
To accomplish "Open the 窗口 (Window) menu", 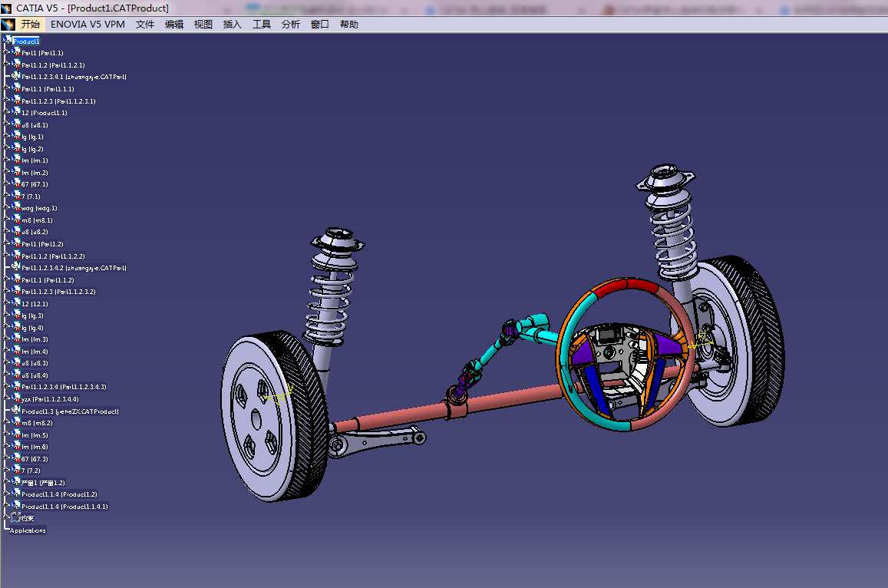I will point(320,25).
